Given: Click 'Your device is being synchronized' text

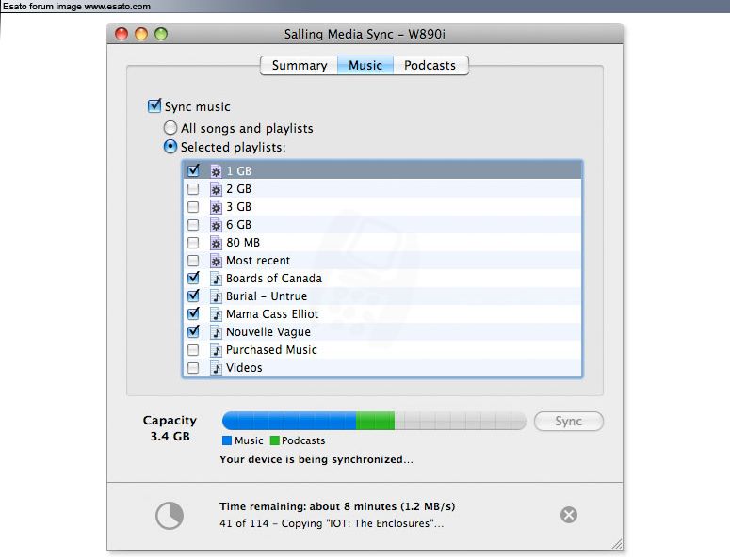Looking at the screenshot, I should point(316,459).
